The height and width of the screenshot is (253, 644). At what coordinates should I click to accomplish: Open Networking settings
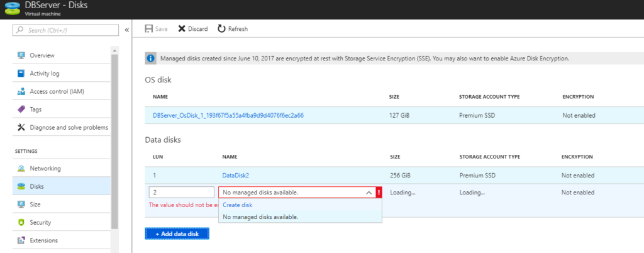click(62, 169)
